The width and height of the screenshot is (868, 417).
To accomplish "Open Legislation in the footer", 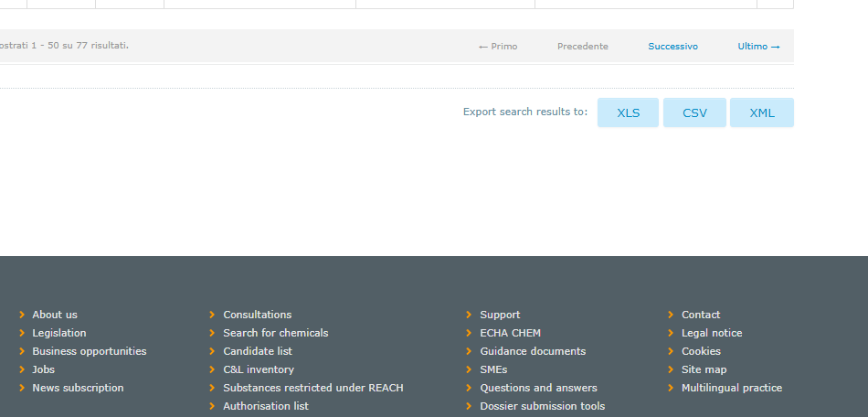I will point(59,333).
